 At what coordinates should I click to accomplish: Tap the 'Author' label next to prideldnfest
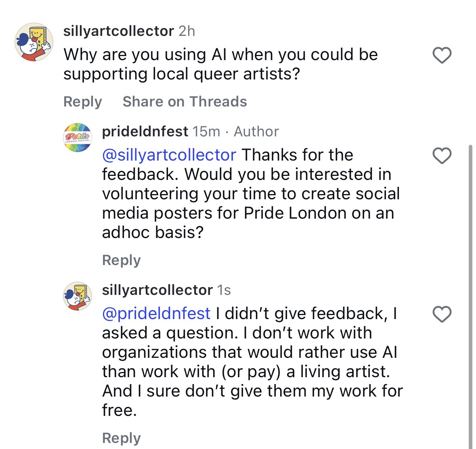click(256, 131)
